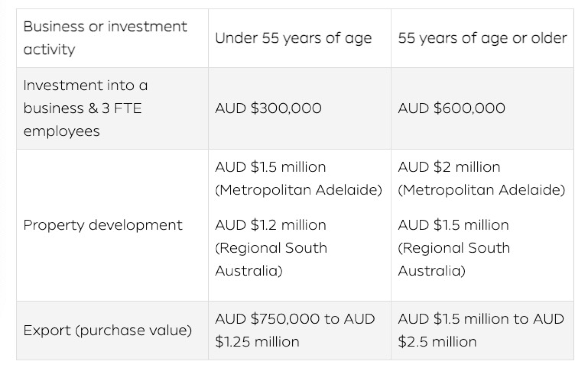The width and height of the screenshot is (588, 371).
Task: Click 'AUD $1.5 million to AUD $2.5 million'
Action: coord(481,330)
